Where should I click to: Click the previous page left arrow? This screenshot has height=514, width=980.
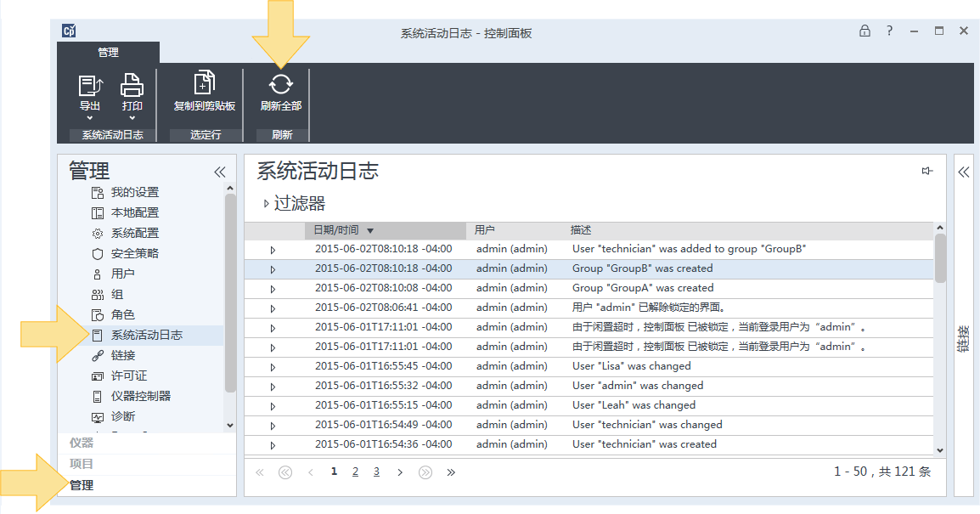(311, 472)
